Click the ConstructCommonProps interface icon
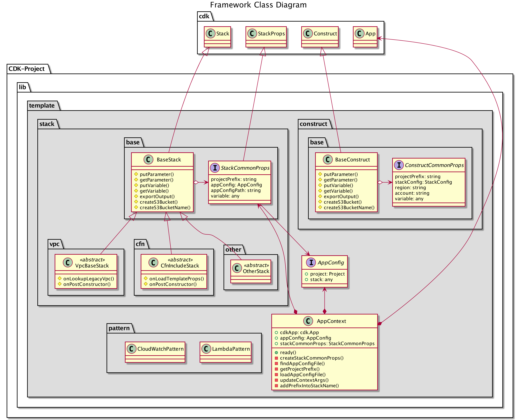The image size is (522, 420). click(399, 165)
